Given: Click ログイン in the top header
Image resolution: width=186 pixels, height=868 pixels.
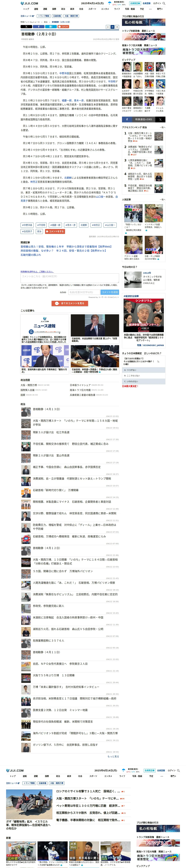Looking at the screenshot, I should tap(157, 3).
